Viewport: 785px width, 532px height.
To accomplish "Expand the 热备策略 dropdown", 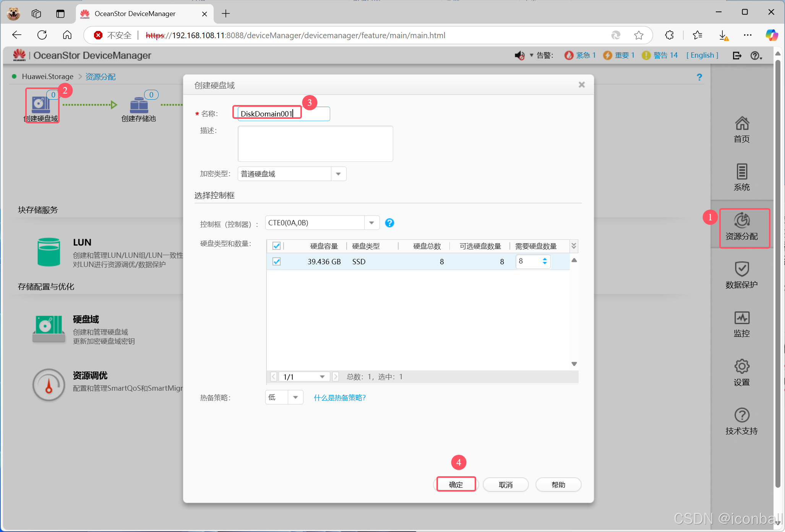I will [295, 398].
